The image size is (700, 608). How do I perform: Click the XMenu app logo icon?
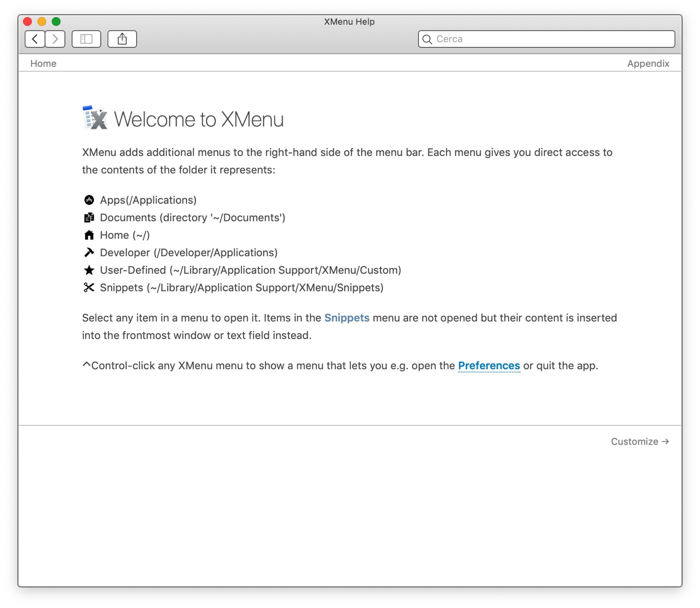[95, 118]
